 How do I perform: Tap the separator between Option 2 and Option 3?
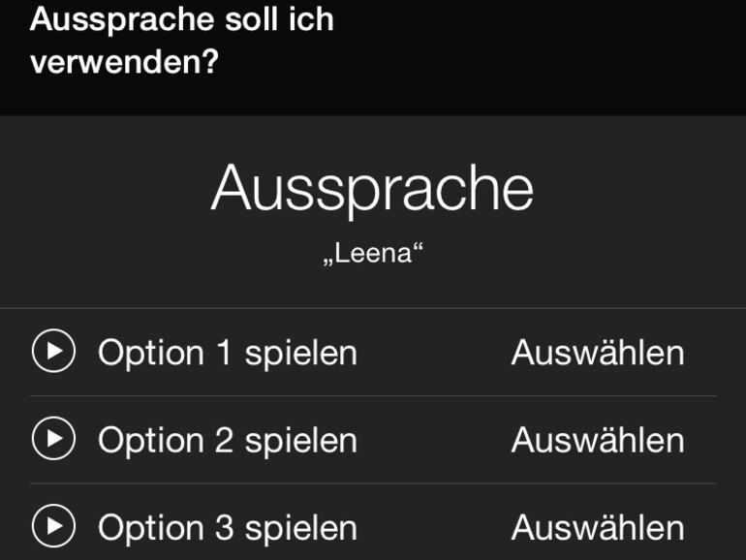point(373,483)
